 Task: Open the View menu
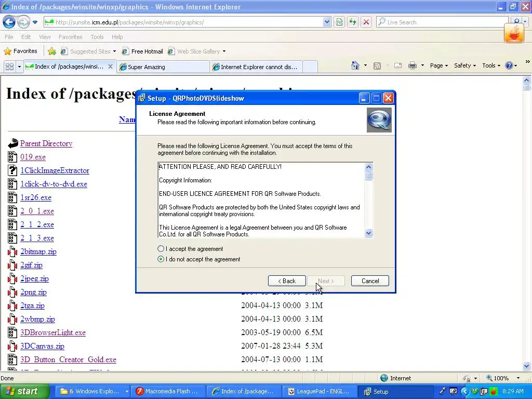point(45,37)
